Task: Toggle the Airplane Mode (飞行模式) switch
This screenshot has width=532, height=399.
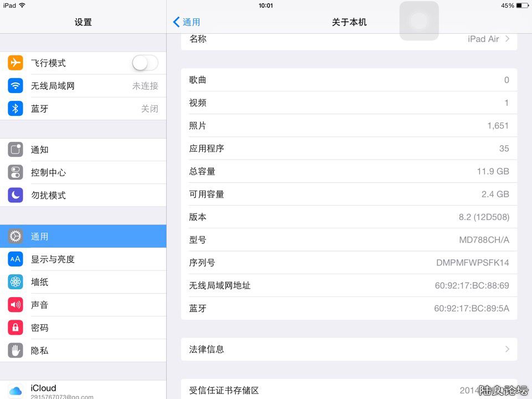Action: [x=145, y=63]
